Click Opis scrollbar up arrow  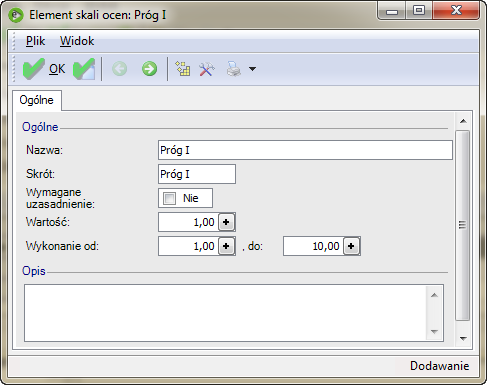(434, 295)
